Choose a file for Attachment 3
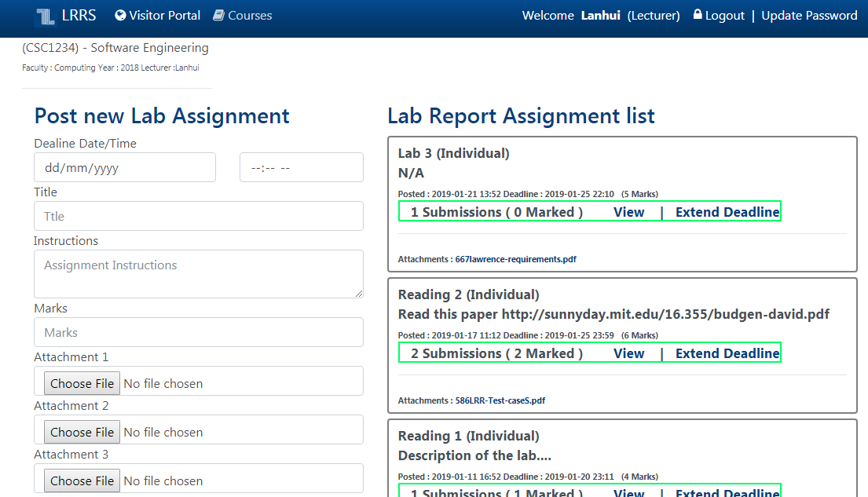This screenshot has height=497, width=868. click(82, 481)
